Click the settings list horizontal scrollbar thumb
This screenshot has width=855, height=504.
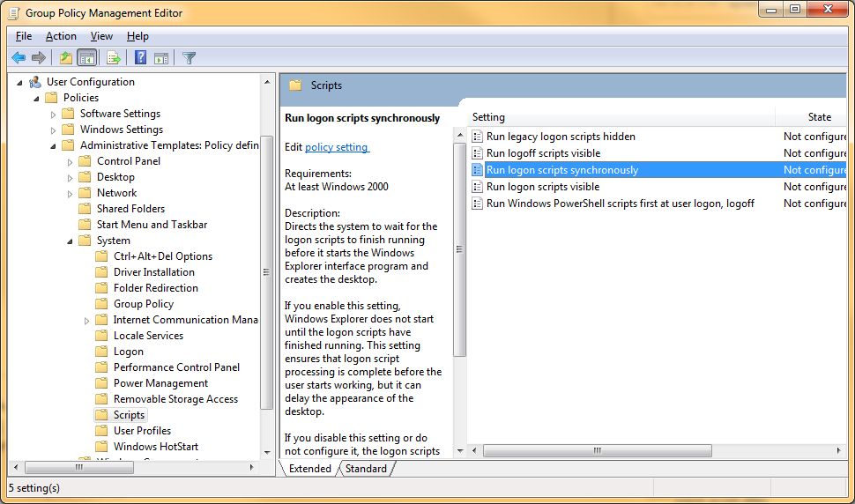click(x=597, y=450)
